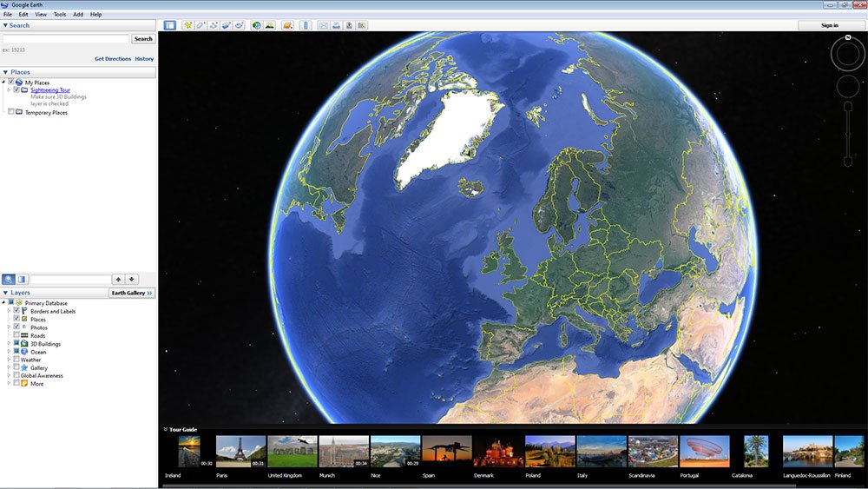Open the search History link

pos(144,59)
